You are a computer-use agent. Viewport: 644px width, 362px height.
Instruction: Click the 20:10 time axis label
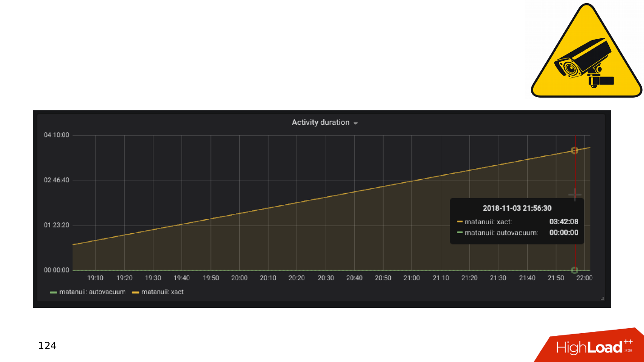268,278
